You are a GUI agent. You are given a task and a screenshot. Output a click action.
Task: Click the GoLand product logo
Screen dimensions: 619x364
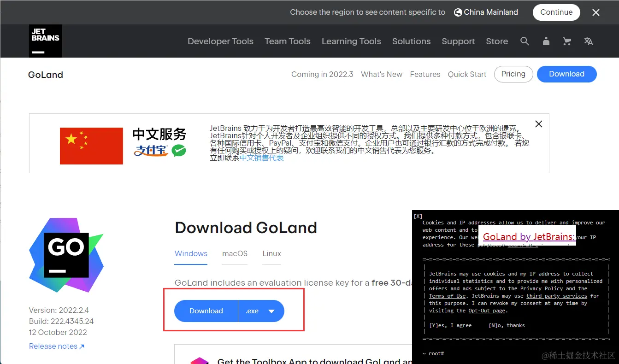click(66, 255)
